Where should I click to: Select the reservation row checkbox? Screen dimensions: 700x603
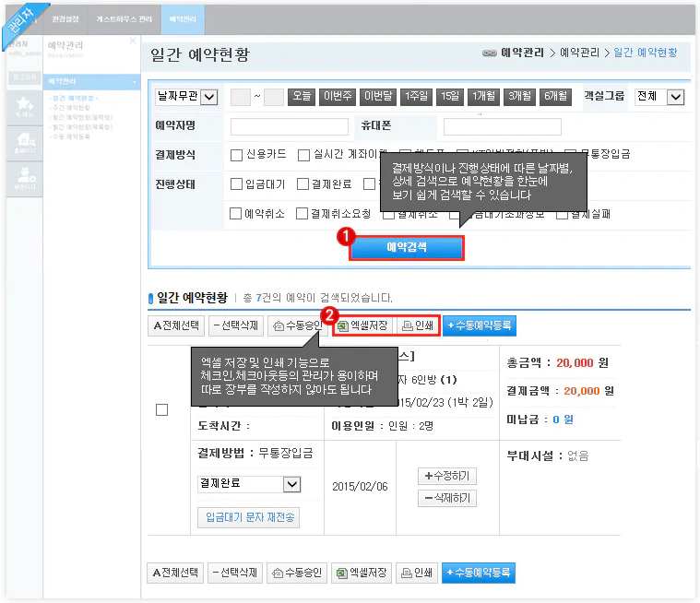coord(161,409)
